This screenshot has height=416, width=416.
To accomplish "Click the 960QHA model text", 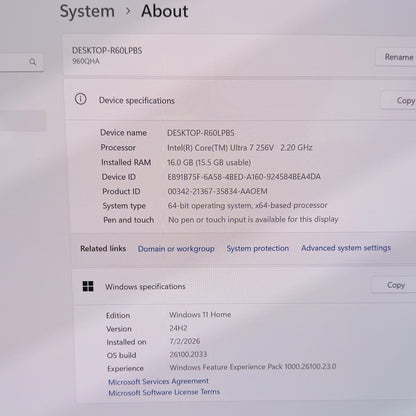I will 86,61.
